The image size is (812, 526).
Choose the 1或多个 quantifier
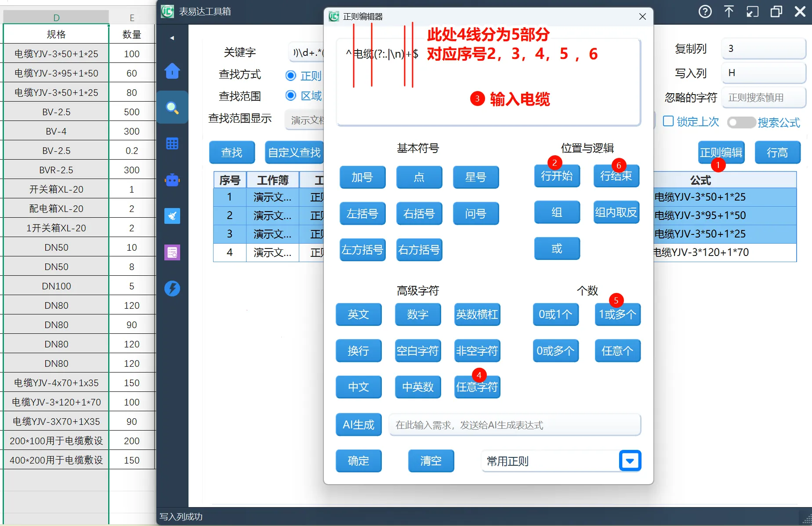pyautogui.click(x=618, y=314)
